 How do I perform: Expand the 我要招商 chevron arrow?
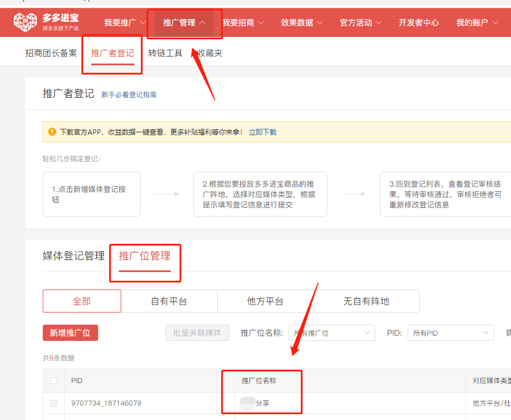tap(261, 23)
